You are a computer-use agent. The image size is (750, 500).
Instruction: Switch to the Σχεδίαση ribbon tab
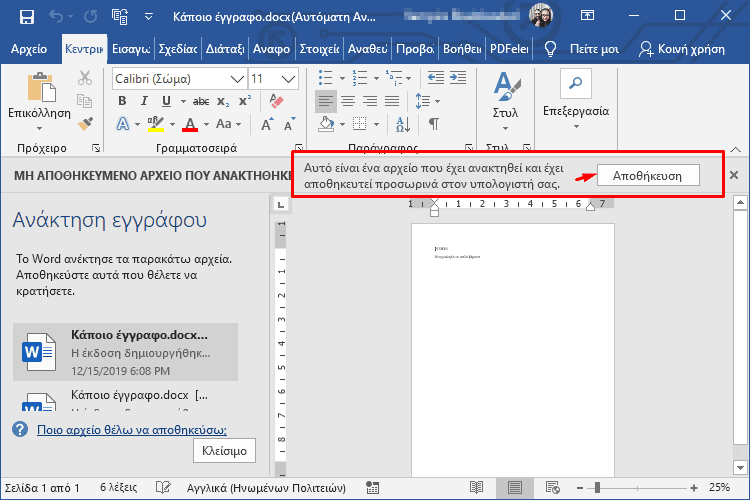pos(178,49)
